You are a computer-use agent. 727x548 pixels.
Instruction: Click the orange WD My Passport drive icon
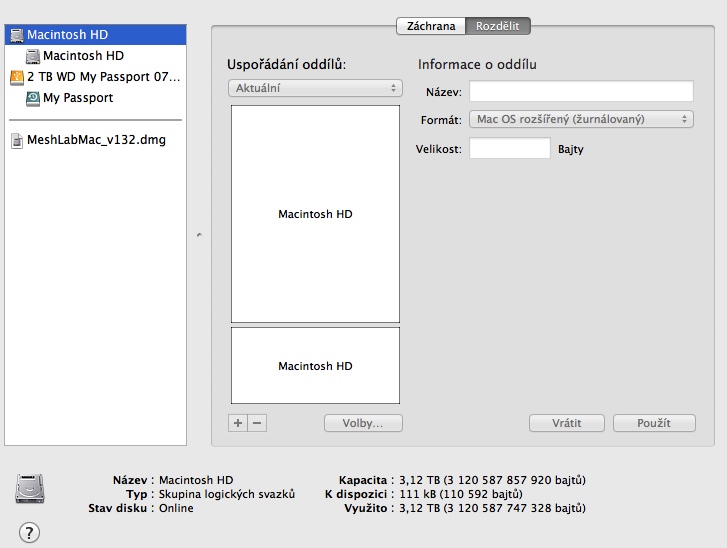17,77
